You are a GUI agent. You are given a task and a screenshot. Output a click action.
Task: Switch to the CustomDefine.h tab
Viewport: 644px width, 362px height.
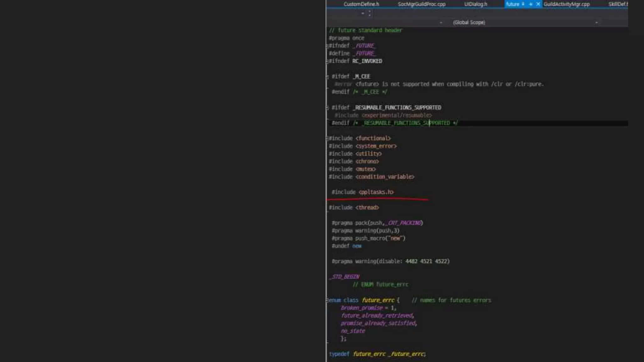361,4
